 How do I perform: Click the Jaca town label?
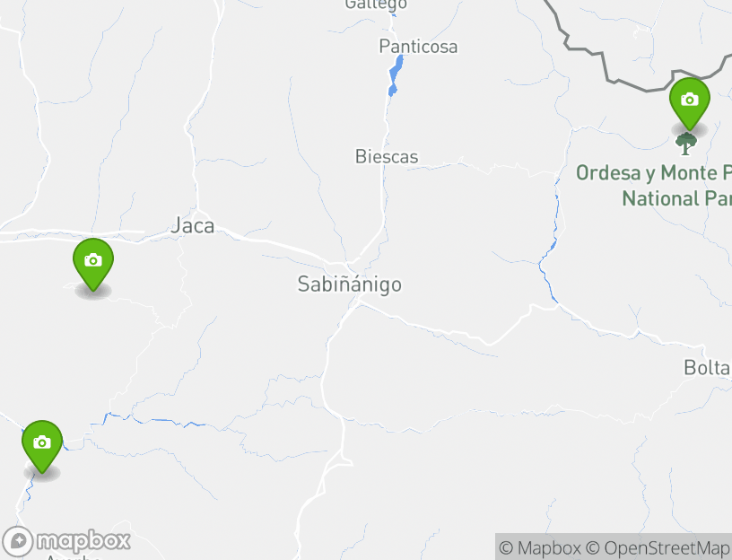click(x=193, y=225)
